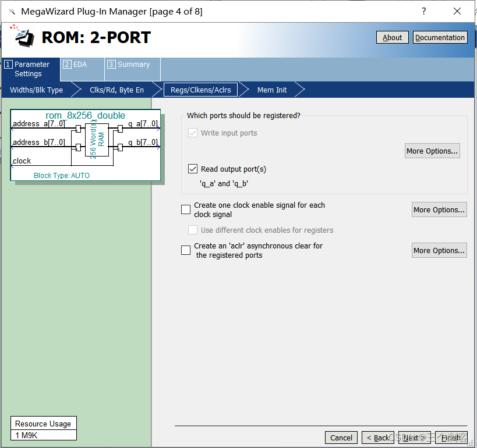Click the ROM chip wizard icon
Screen dimensions: 477x448
pyautogui.click(x=23, y=36)
